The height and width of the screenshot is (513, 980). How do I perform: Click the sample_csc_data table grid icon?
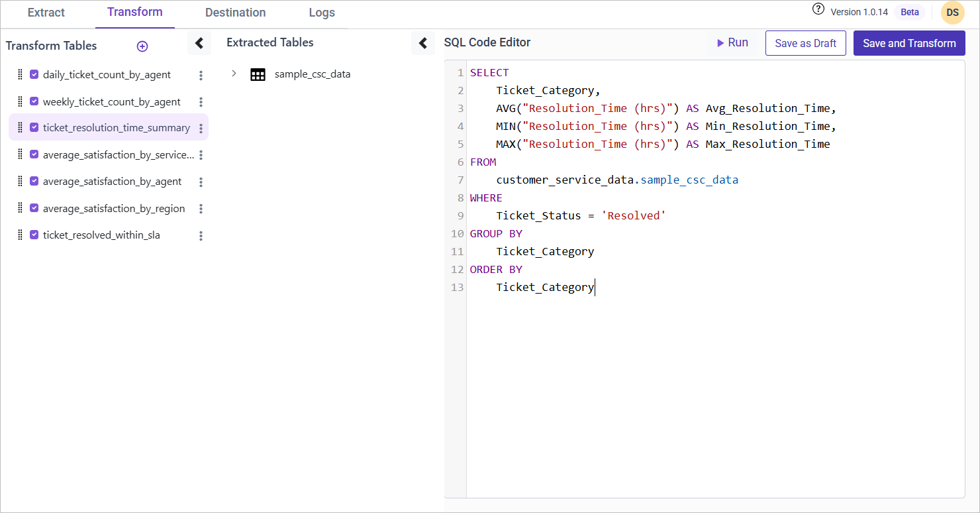(258, 75)
